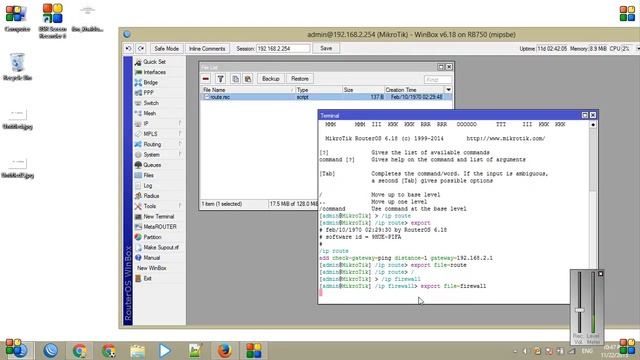
Task: Click the Copy icon in File List
Action: (235, 78)
